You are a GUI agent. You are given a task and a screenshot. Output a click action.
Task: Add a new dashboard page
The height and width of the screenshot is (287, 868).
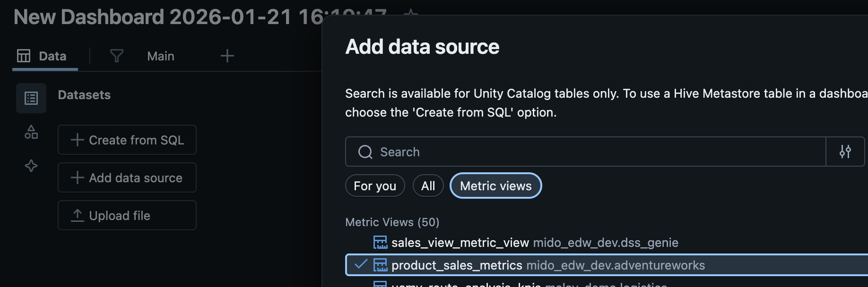point(227,56)
